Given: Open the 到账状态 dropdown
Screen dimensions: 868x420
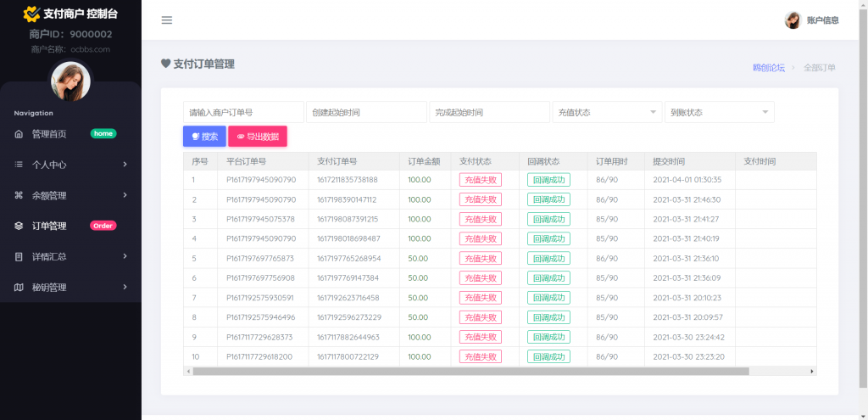Looking at the screenshot, I should point(720,112).
